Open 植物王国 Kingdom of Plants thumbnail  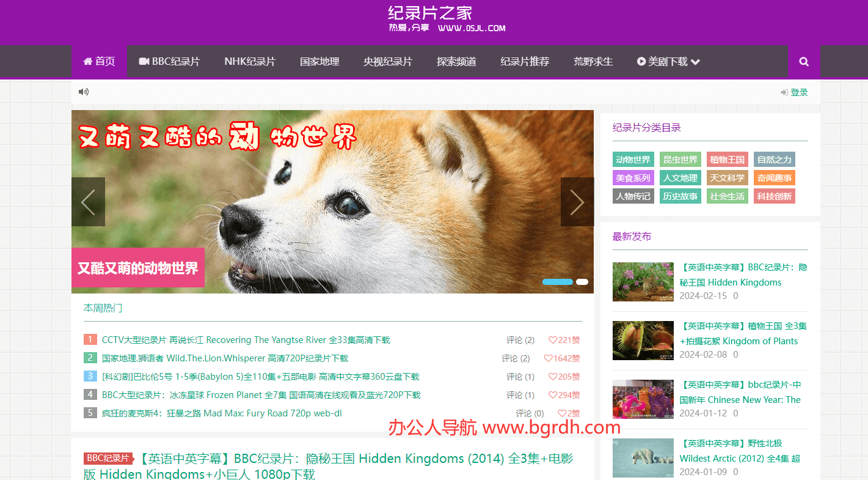point(643,341)
